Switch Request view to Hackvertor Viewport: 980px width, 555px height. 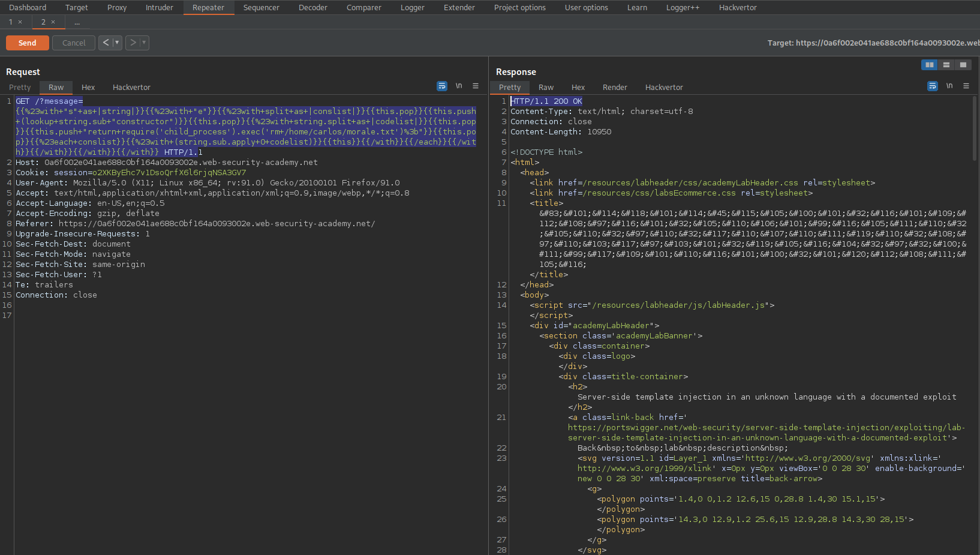click(x=132, y=87)
